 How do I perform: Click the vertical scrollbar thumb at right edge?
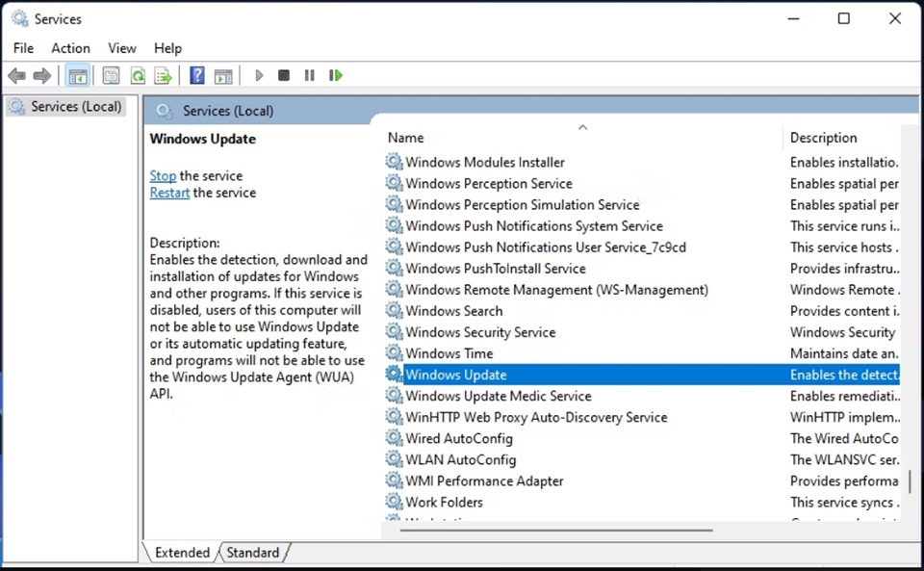[910, 480]
